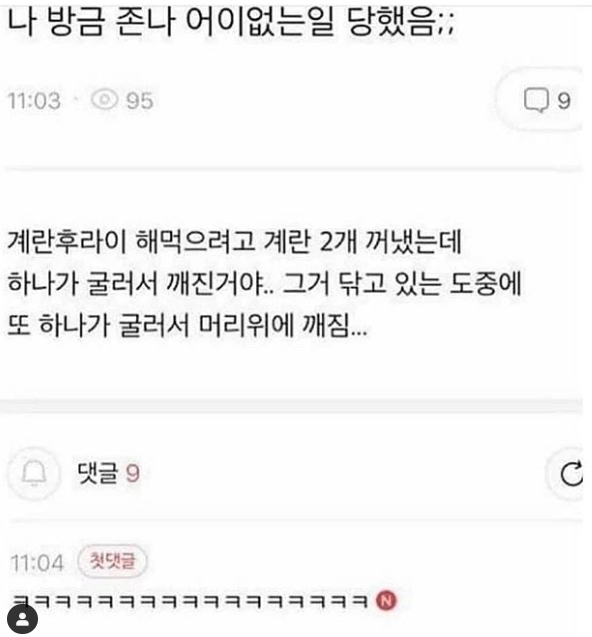The height and width of the screenshot is (637, 592).
Task: Click the number 9 beside the bubble icon
Action: point(564,100)
